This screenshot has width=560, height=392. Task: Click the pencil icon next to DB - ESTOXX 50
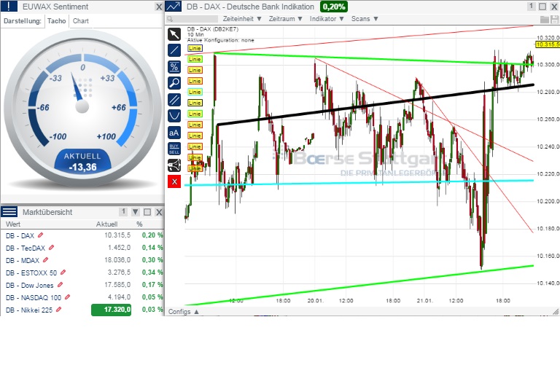pyautogui.click(x=63, y=273)
